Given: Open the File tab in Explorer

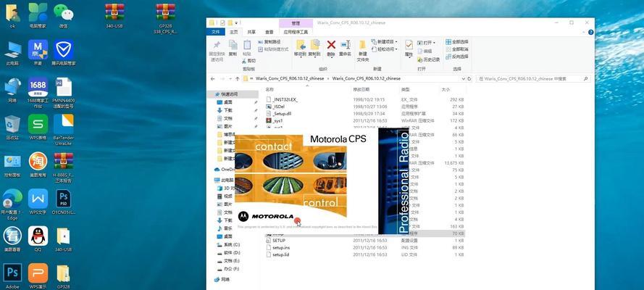Looking at the screenshot, I should [216, 32].
